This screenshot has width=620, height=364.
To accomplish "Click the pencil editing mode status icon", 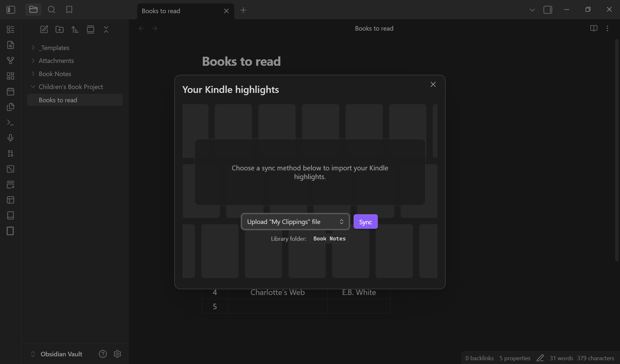I will coord(540,358).
